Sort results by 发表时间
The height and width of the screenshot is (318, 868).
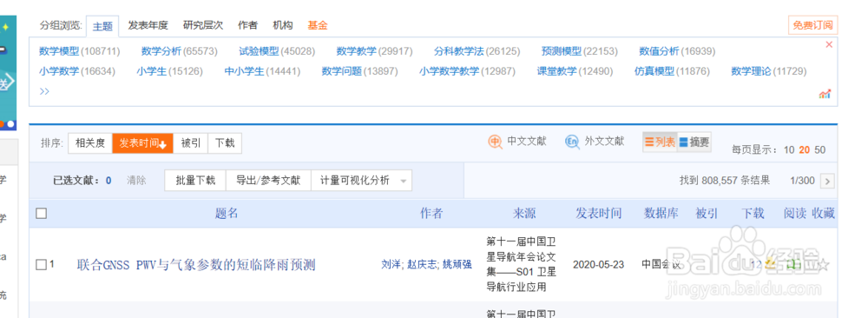143,143
